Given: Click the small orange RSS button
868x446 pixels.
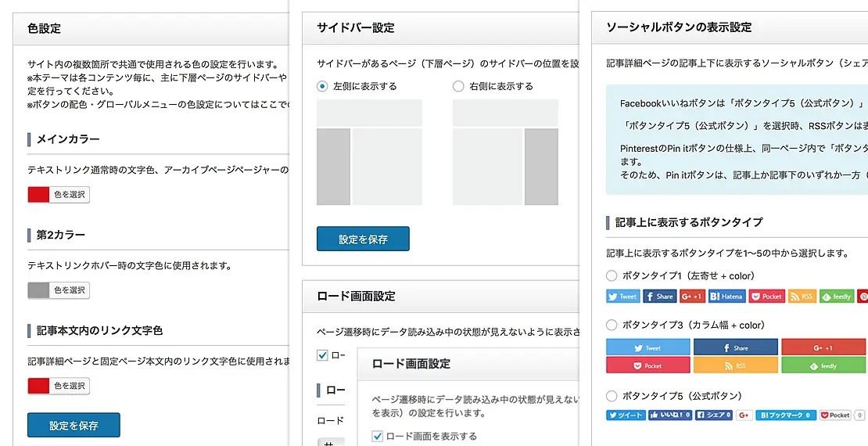Looking at the screenshot, I should tap(802, 297).
